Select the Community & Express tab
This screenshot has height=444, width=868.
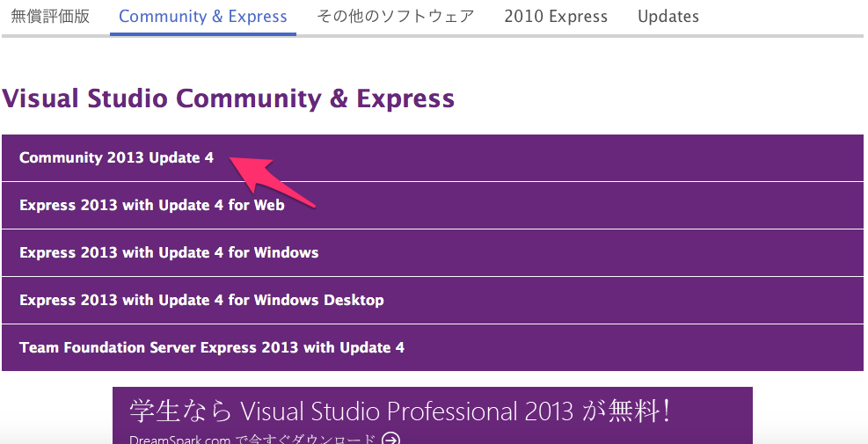(x=202, y=17)
